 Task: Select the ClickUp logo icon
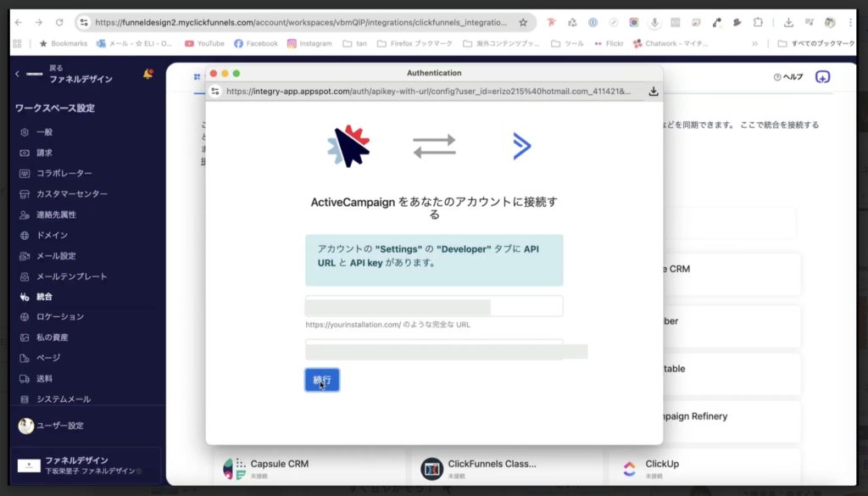(x=632, y=467)
